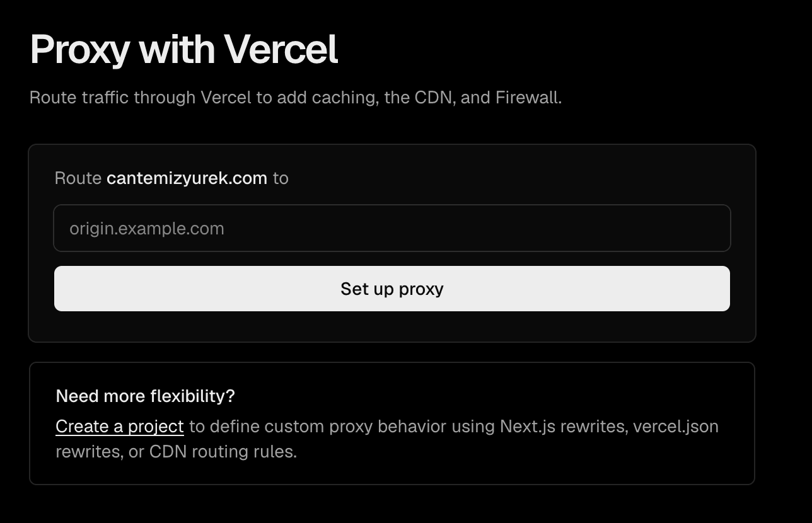Click the word Firewall in the subtitle
The image size is (812, 523).
[x=528, y=98]
